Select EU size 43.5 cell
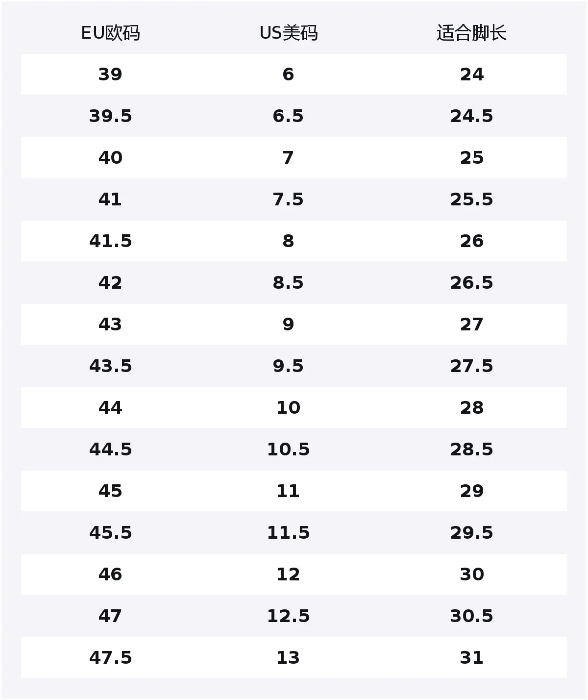The width and height of the screenshot is (588, 700). [110, 366]
